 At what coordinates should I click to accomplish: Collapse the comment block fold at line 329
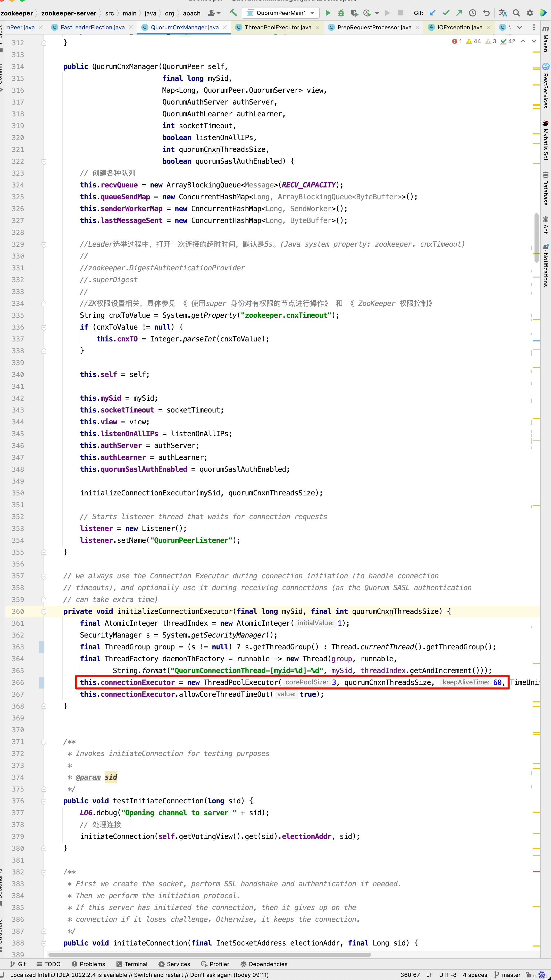pos(44,245)
